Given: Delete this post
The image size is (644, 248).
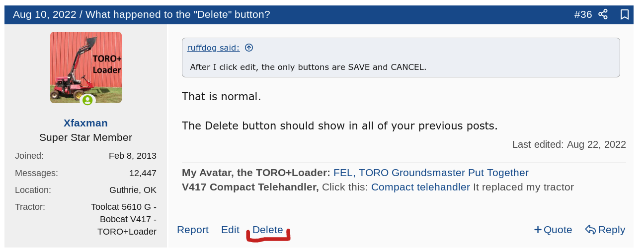Looking at the screenshot, I should point(267,230).
